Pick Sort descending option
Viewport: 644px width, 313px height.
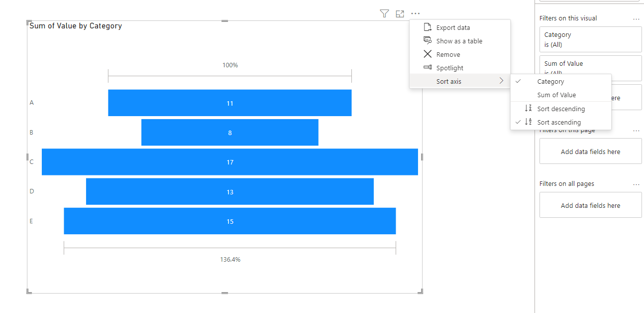(x=561, y=109)
